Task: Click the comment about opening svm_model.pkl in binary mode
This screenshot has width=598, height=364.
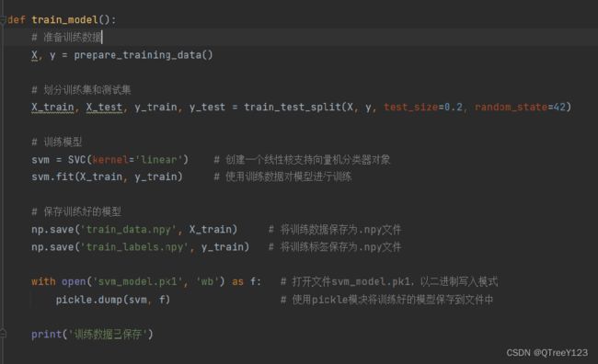Action: [389, 281]
